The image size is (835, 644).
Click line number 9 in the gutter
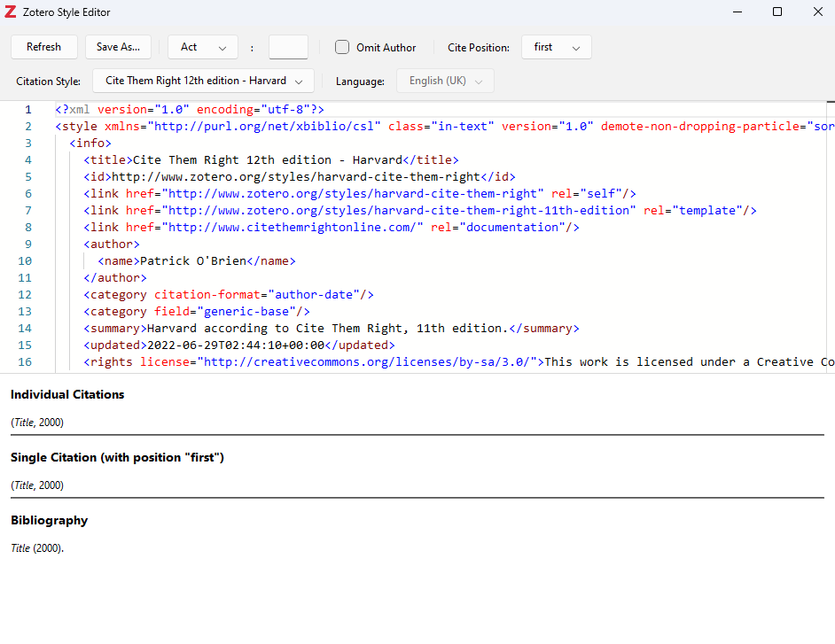[28, 244]
